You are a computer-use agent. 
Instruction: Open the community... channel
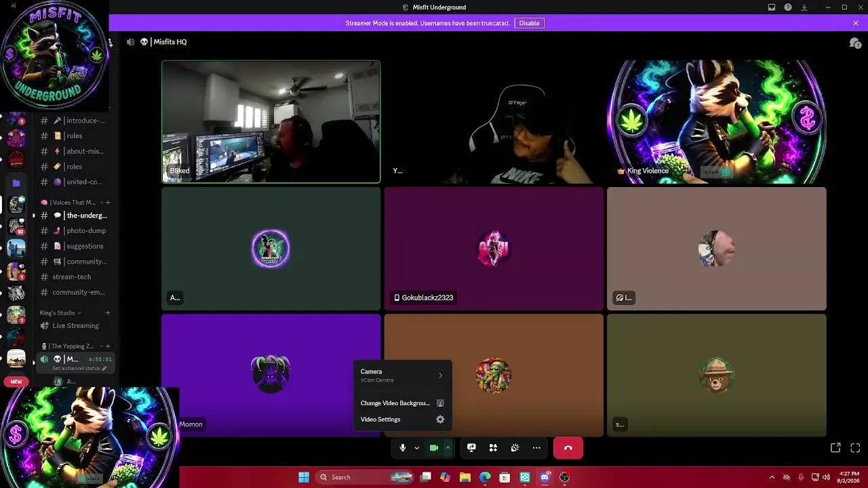coord(73,262)
